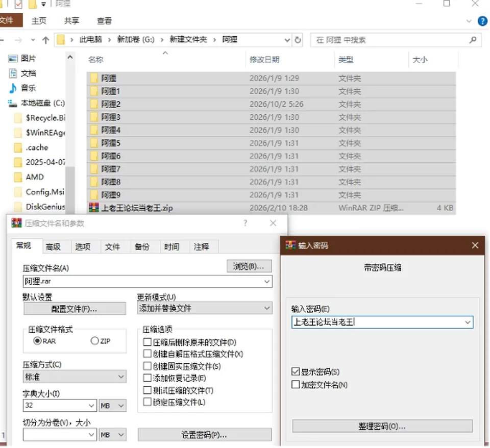Click the back arrow in Explorer navigation
The height and width of the screenshot is (448, 490).
[2, 40]
